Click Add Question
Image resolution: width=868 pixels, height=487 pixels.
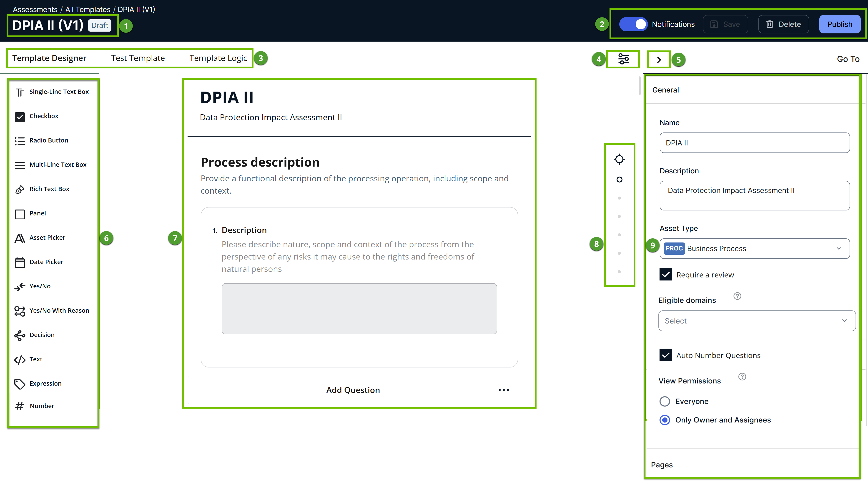coord(353,390)
